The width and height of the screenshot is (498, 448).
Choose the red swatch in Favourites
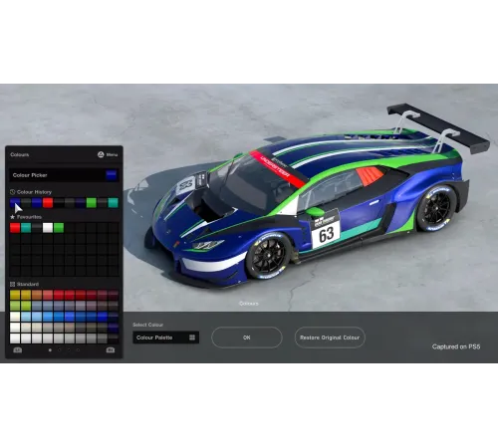[x=15, y=228]
